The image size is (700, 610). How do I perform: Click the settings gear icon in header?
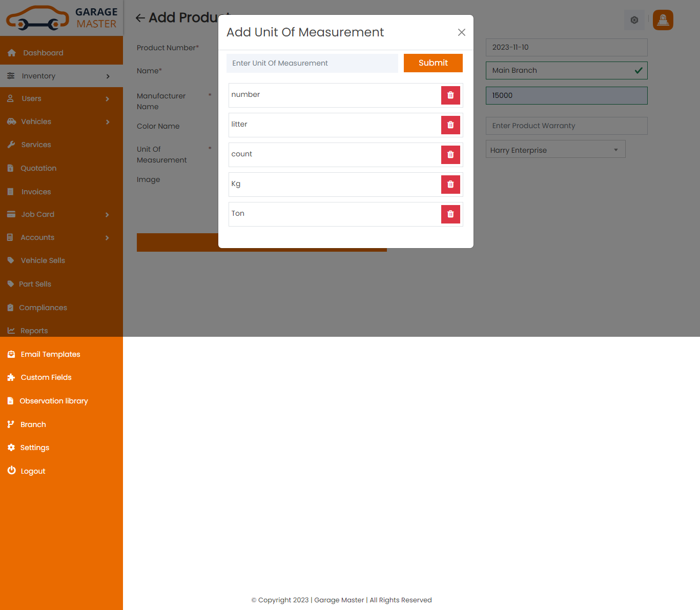tap(634, 20)
